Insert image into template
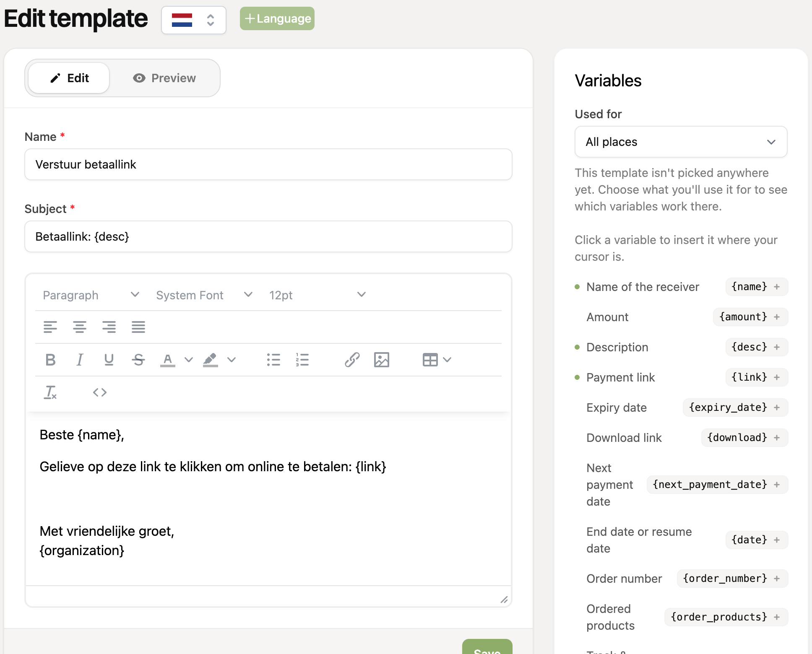 [382, 359]
